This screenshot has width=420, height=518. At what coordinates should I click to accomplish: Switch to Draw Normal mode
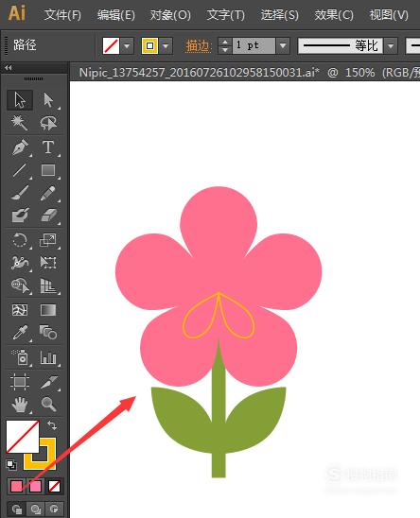click(x=16, y=509)
